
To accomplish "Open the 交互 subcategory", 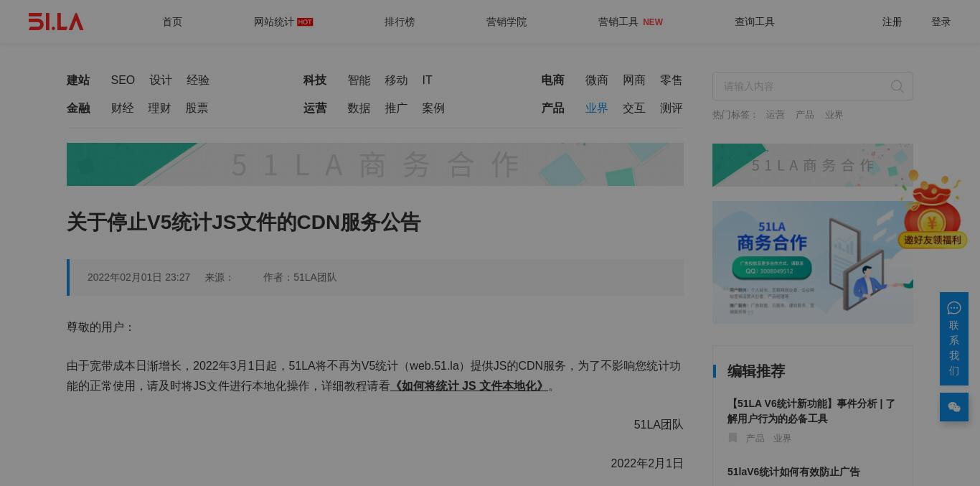I will [x=634, y=108].
